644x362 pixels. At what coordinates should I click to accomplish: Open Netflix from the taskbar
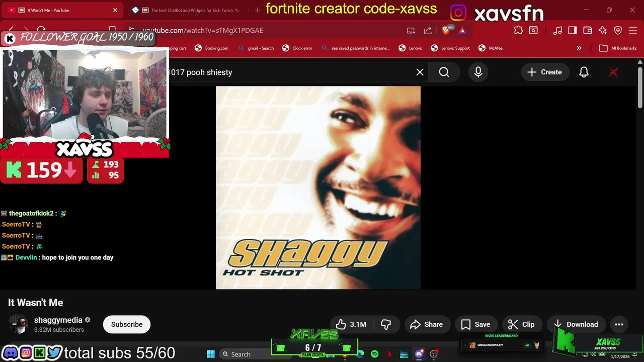pyautogui.click(x=389, y=354)
